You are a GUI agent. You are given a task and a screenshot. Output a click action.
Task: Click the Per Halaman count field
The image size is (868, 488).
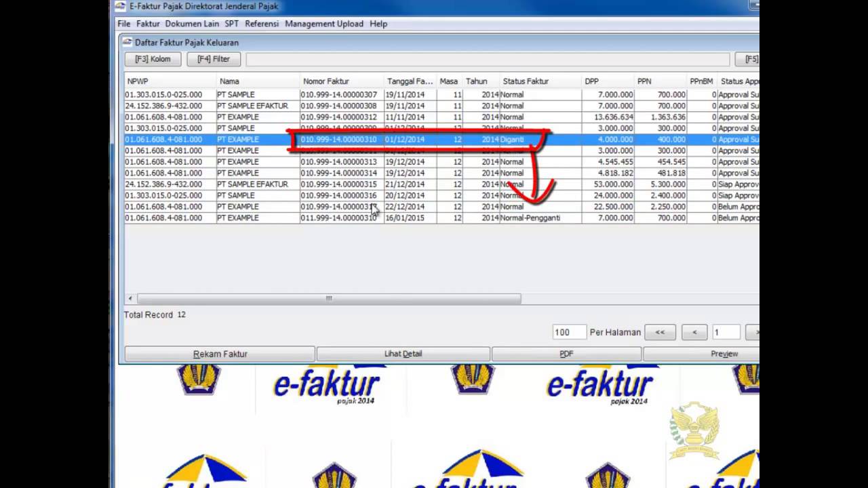[x=569, y=332]
